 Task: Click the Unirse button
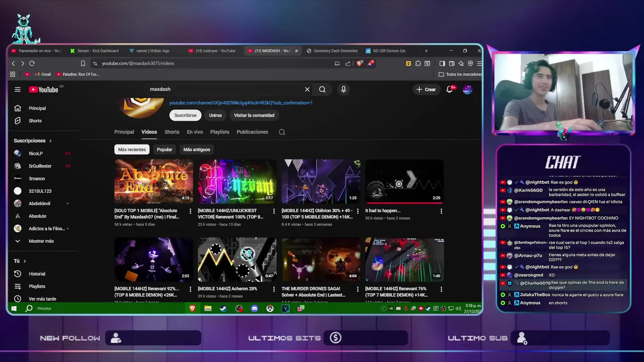[x=215, y=115]
